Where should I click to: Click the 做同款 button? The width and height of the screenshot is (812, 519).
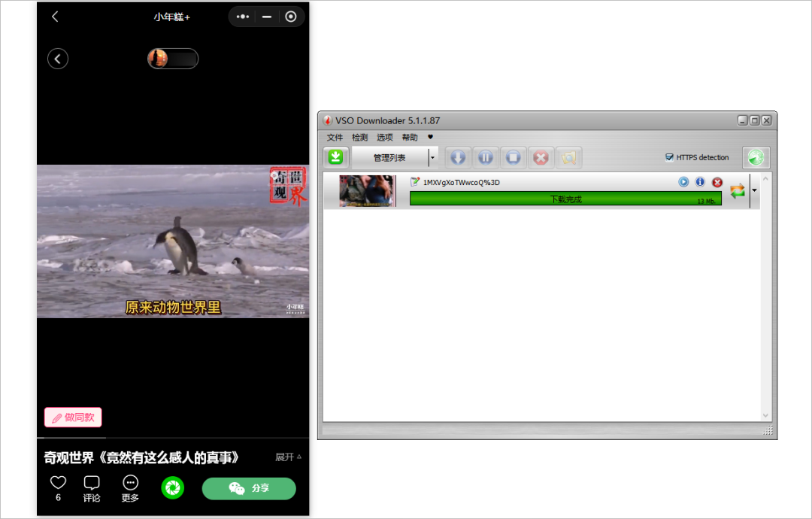pos(73,417)
